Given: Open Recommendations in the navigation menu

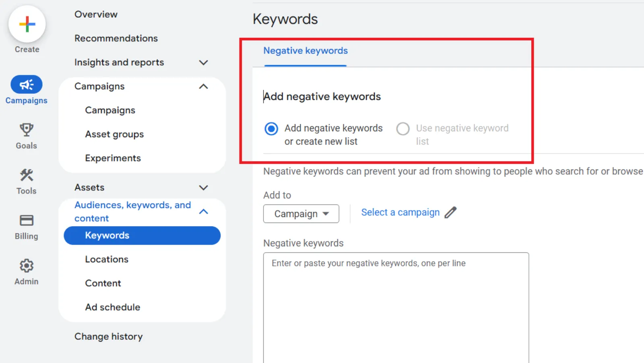Looking at the screenshot, I should (116, 39).
